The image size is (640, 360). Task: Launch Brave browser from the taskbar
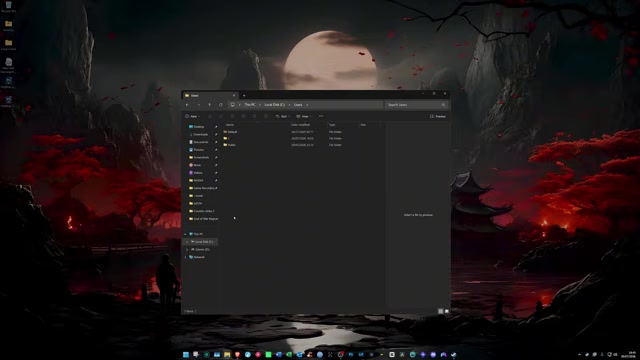(x=237, y=355)
